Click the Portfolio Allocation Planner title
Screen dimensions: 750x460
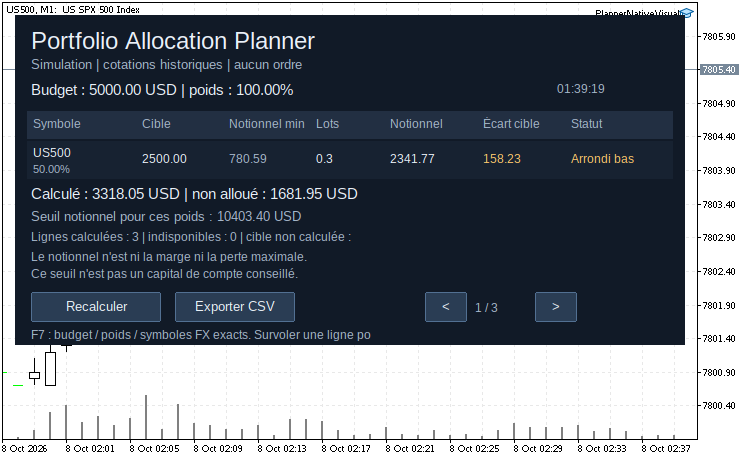(x=173, y=41)
